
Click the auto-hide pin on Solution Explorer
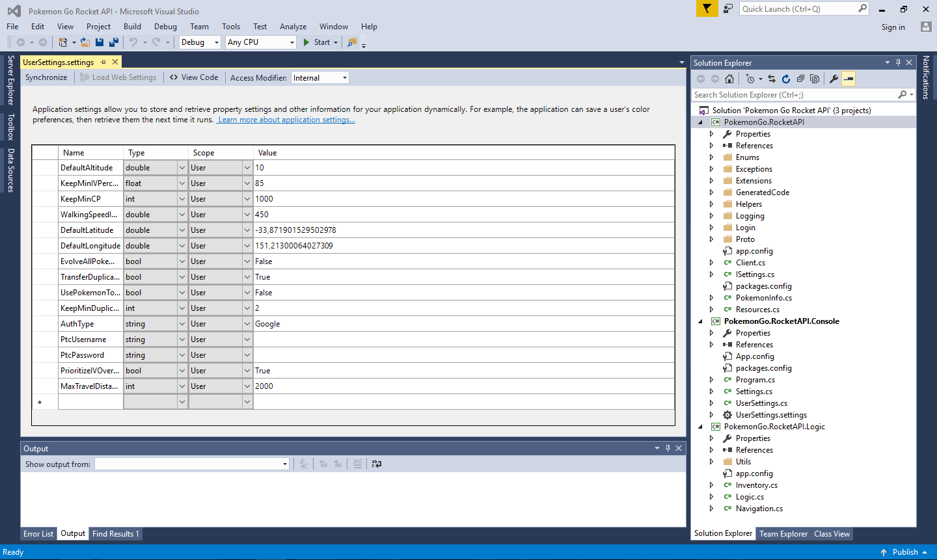pyautogui.click(x=898, y=62)
